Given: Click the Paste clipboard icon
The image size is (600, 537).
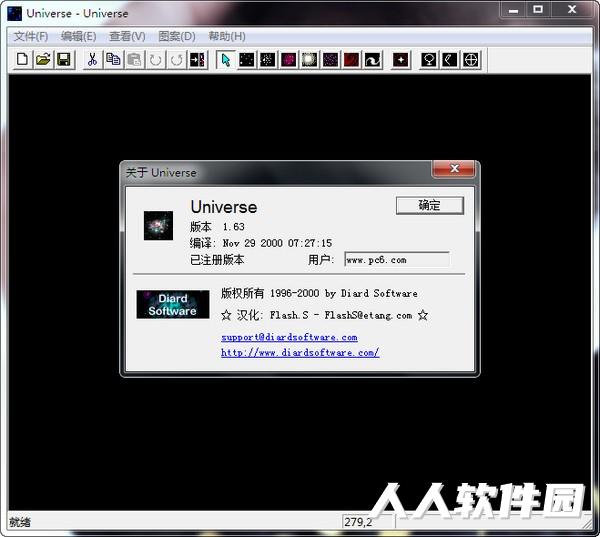Looking at the screenshot, I should click(x=134, y=60).
